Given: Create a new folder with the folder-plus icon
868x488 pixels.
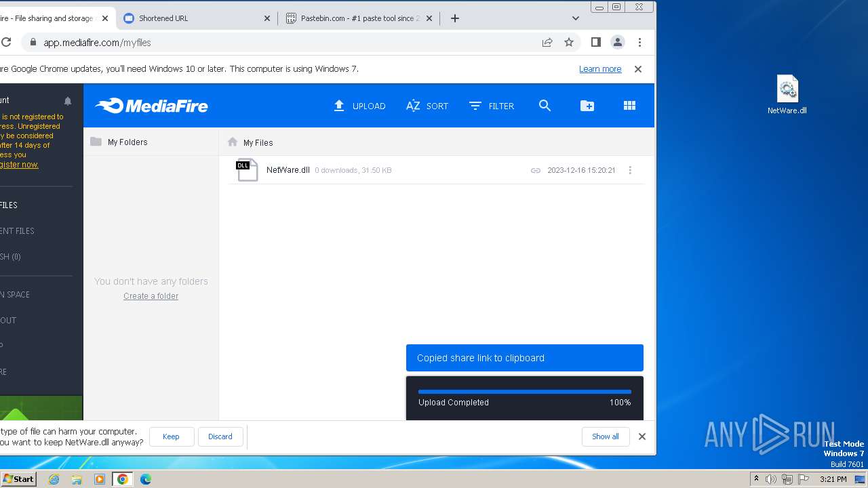Looking at the screenshot, I should (587, 106).
